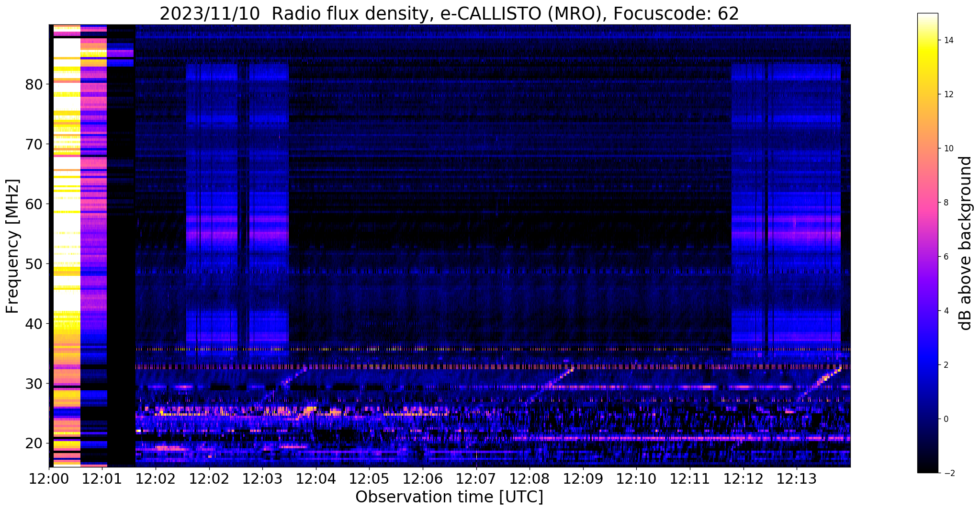Click the 12:12 time tick label
Viewport: 980px width, 511px height.
743,478
